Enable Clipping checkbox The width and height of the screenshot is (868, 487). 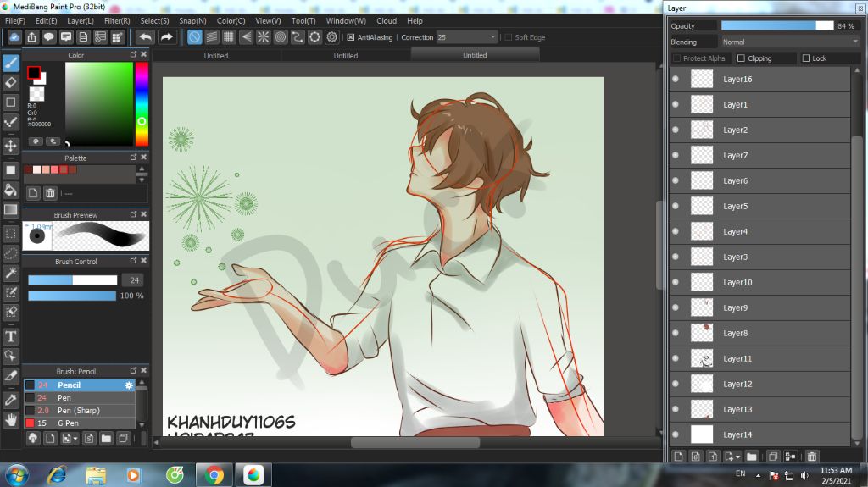click(741, 58)
